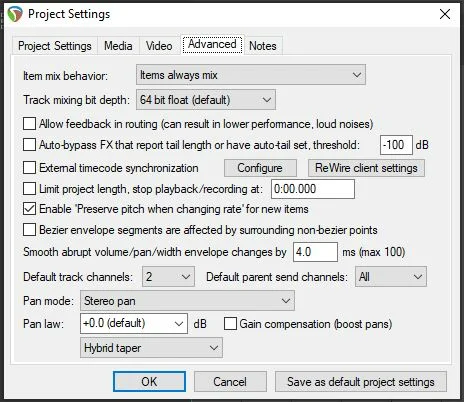
Task: Check Limit project length option
Action: click(x=29, y=189)
